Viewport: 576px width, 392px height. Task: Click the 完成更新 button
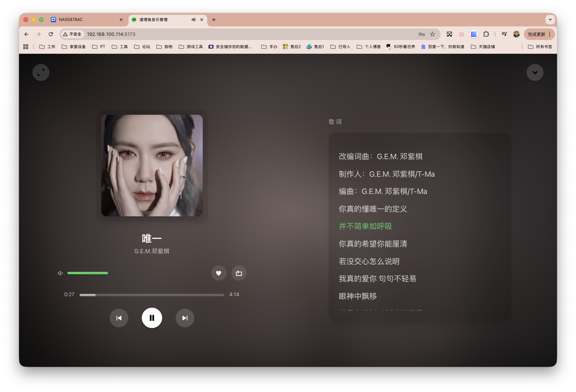click(536, 34)
